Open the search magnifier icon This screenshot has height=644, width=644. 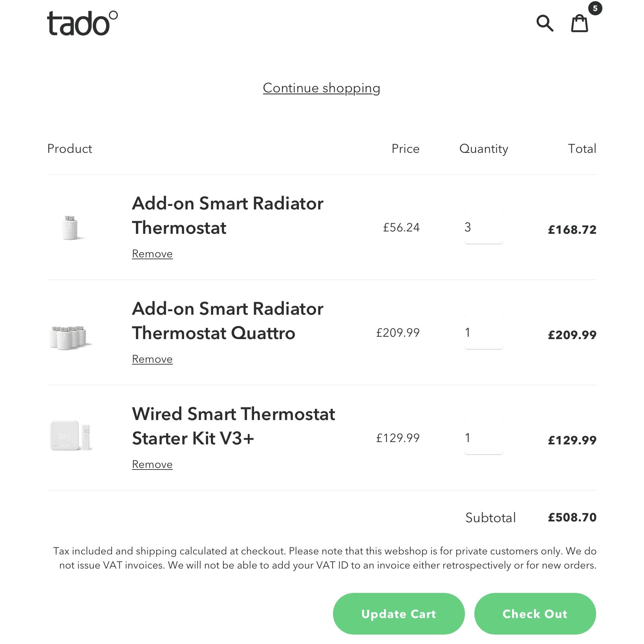tap(545, 23)
